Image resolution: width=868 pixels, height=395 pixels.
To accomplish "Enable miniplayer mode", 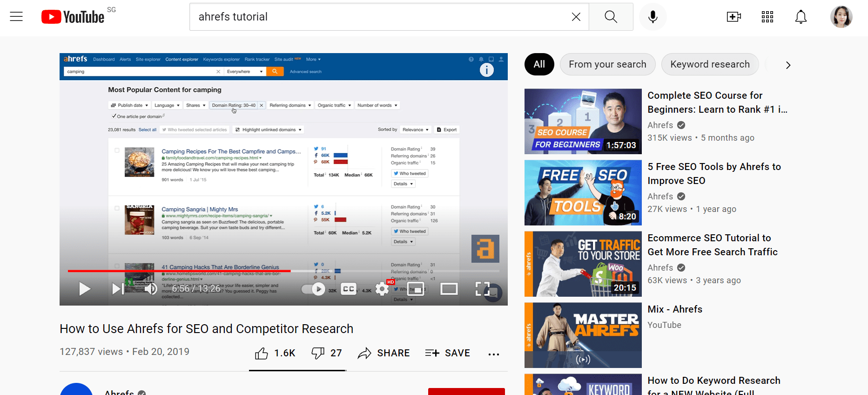I will [416, 289].
